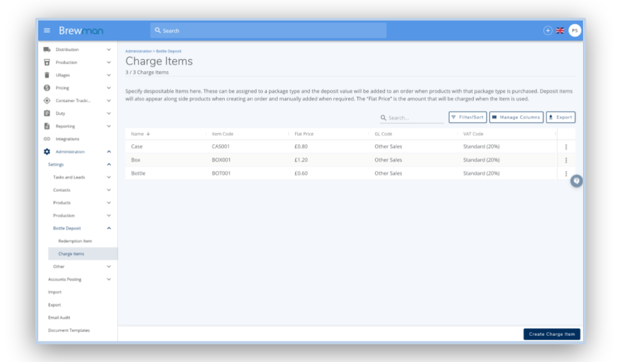The width and height of the screenshot is (644, 362).
Task: Click the table search magnifier icon
Action: (383, 117)
